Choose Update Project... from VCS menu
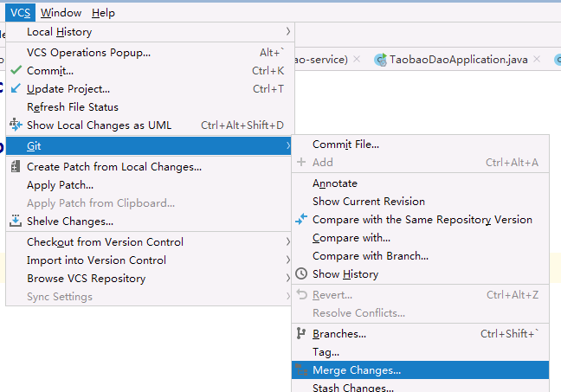Screen dimensions: 561x392 click(x=150, y=89)
